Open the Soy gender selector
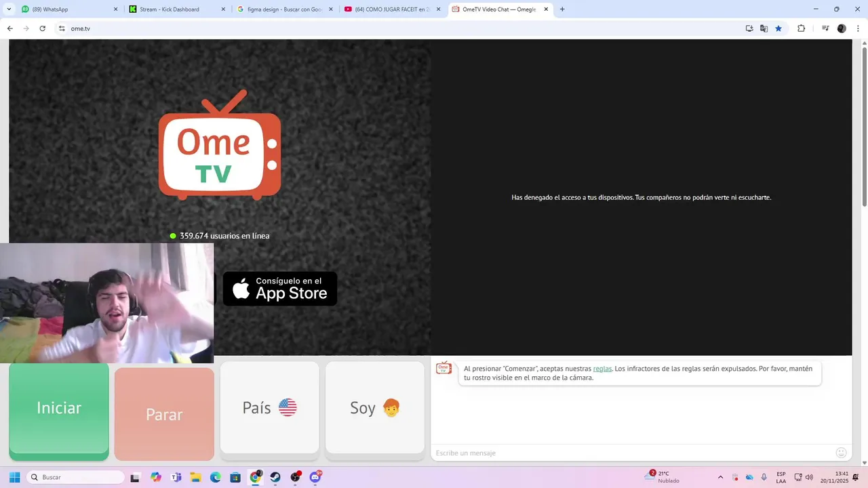 click(375, 407)
